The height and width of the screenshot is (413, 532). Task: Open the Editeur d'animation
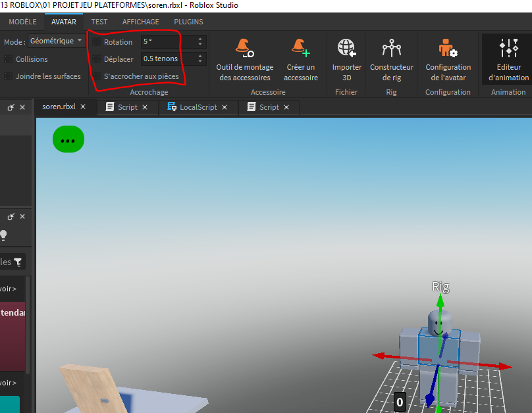[x=508, y=61]
